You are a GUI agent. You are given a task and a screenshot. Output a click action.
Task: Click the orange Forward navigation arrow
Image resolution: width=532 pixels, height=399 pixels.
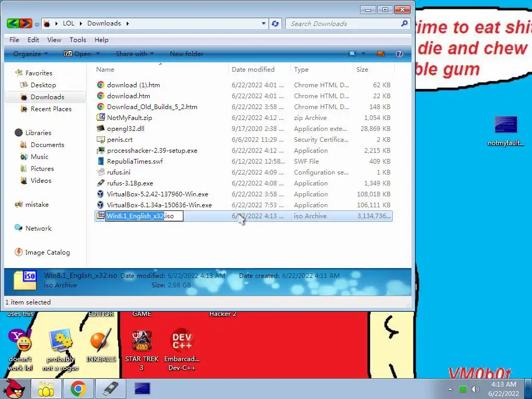(26, 23)
